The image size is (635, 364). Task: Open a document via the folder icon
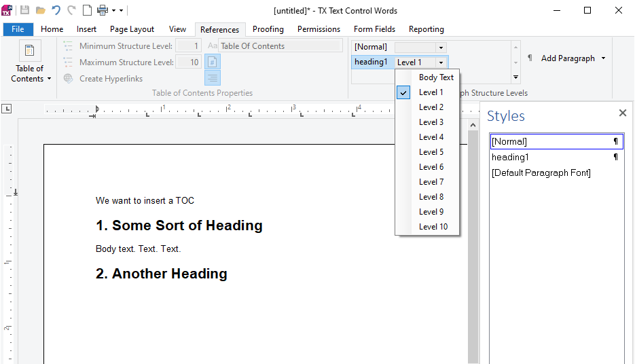click(x=41, y=10)
